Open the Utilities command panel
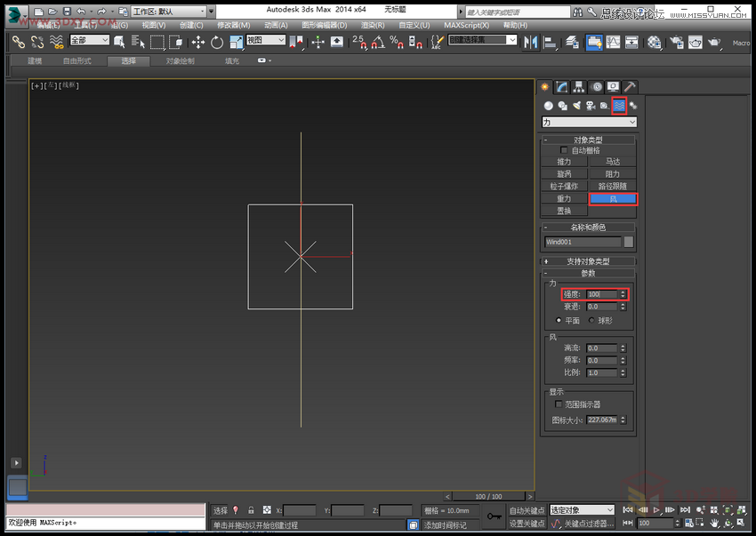Screen dimensions: 756x536 [630, 86]
